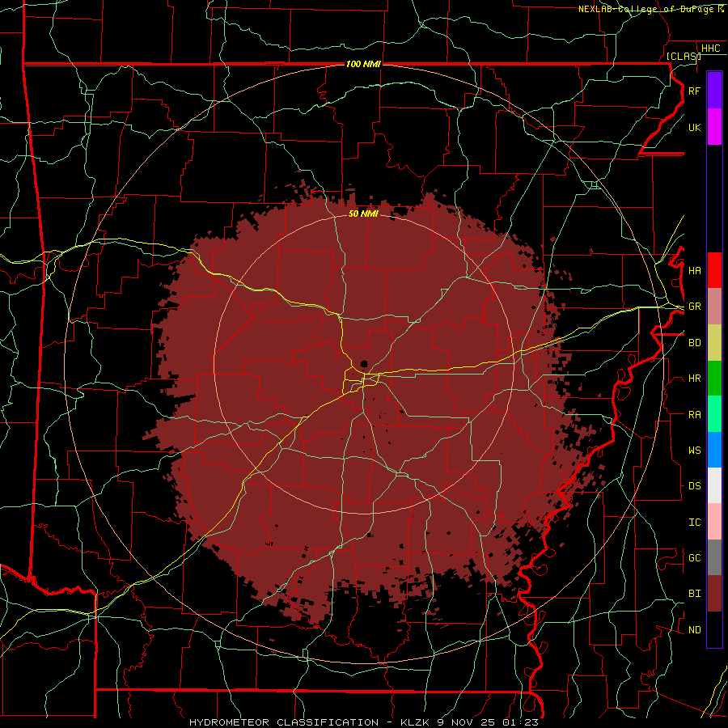Click the DS white legend swatch
728x728 pixels.
(714, 485)
